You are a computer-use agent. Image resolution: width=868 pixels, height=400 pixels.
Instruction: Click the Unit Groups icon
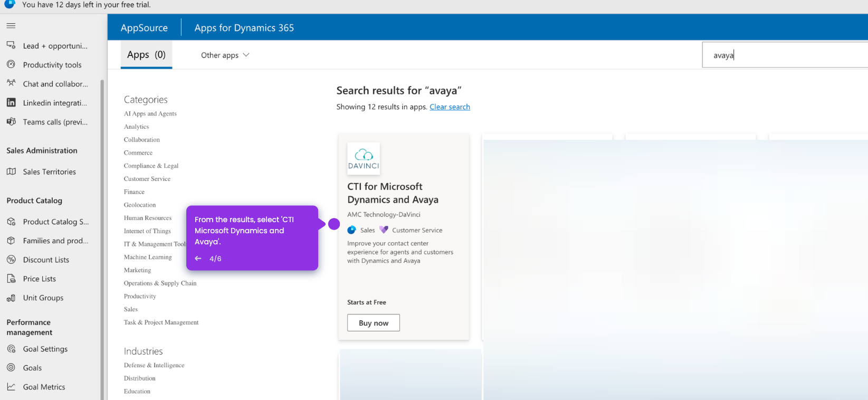pos(11,298)
